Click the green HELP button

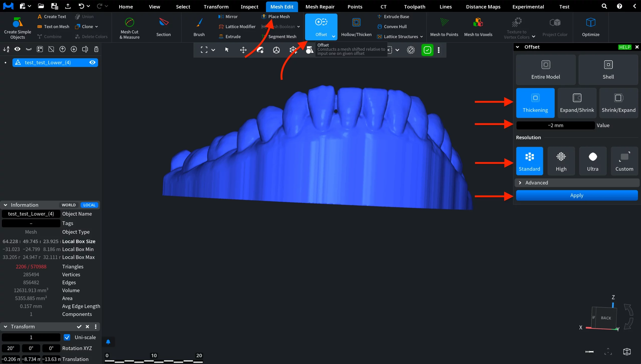[624, 47]
